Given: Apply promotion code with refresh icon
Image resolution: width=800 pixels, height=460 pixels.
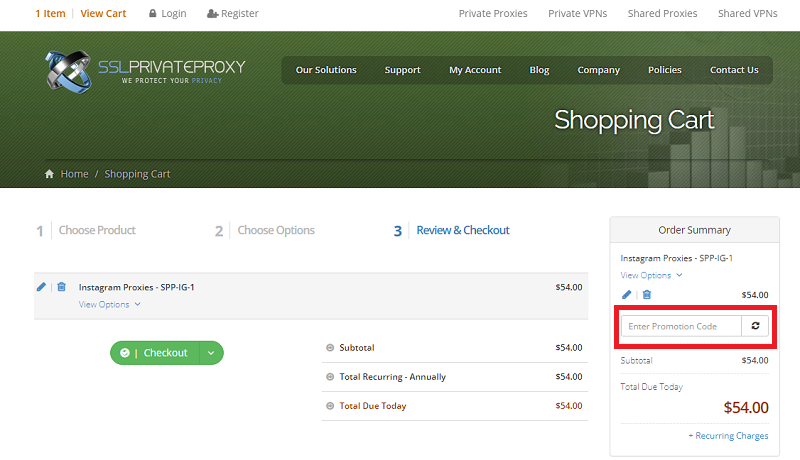Looking at the screenshot, I should (x=755, y=326).
